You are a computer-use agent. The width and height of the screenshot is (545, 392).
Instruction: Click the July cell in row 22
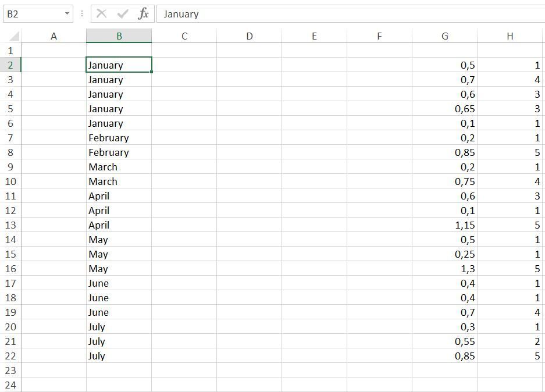[x=119, y=356]
